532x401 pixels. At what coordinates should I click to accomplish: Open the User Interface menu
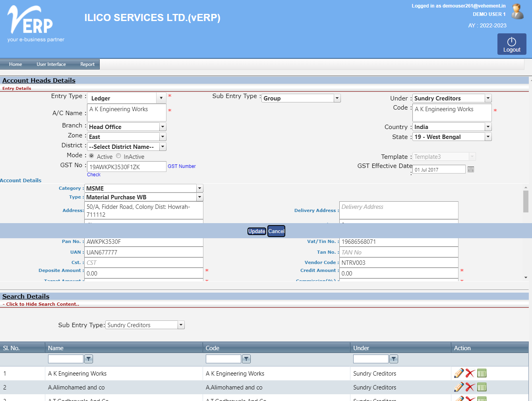[51, 64]
